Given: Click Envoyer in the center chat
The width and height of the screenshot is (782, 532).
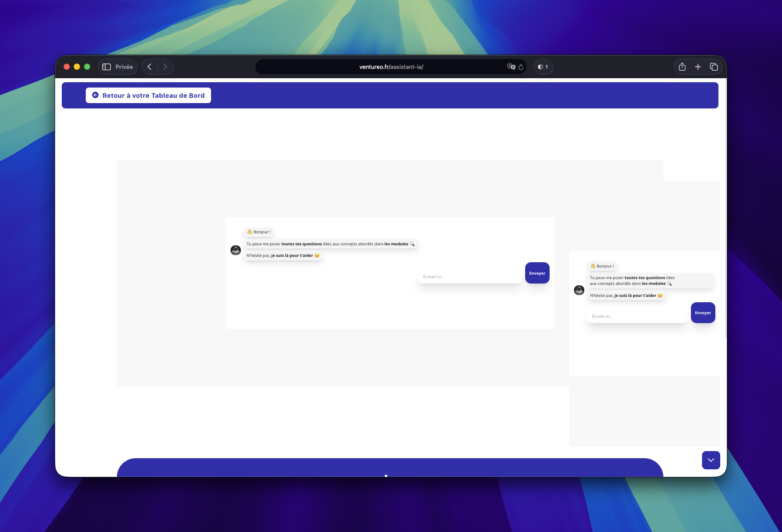Looking at the screenshot, I should [x=537, y=273].
